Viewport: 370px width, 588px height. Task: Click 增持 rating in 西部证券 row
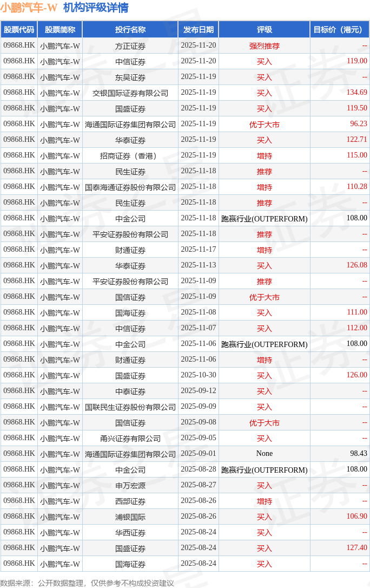265,501
